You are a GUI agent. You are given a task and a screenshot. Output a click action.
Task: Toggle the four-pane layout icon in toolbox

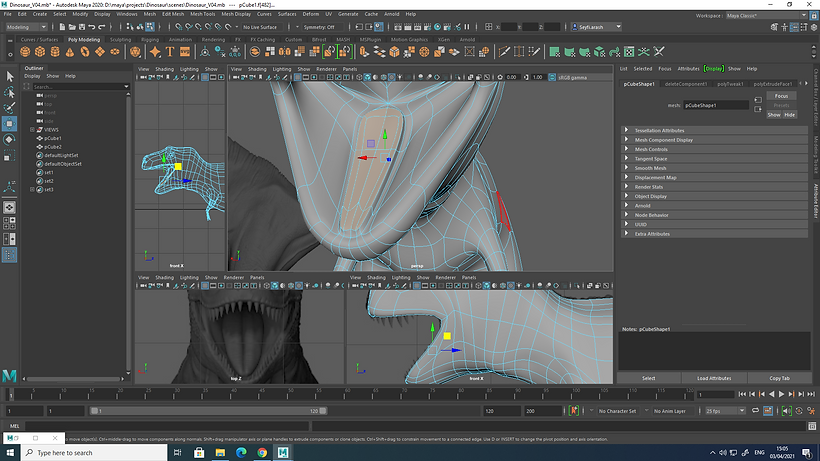tap(9, 223)
